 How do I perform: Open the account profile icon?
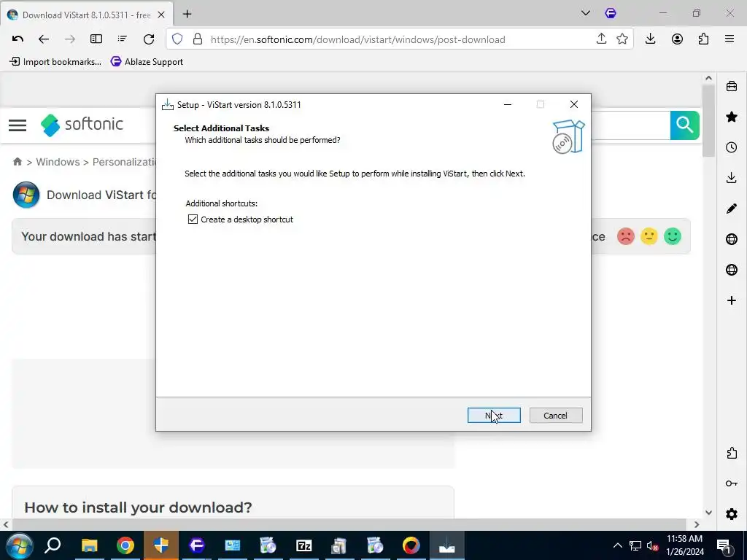pyautogui.click(x=677, y=39)
